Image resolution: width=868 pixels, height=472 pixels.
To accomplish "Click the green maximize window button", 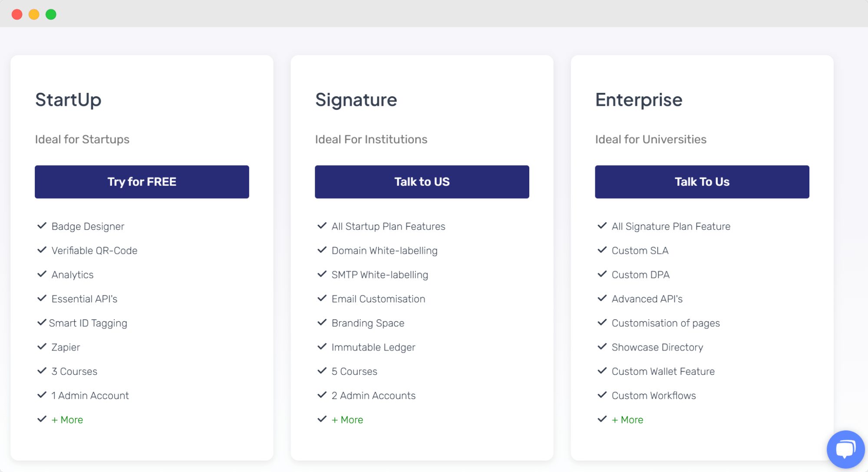I will pos(51,14).
